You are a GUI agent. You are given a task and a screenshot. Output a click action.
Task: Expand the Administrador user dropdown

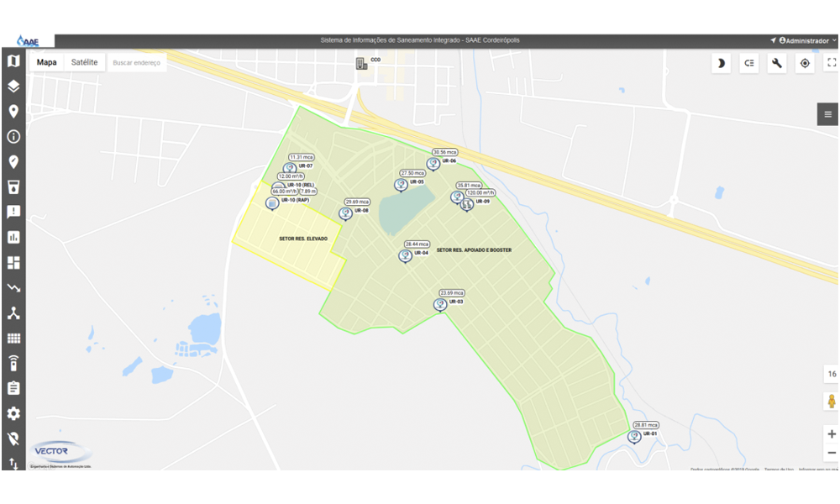tap(806, 40)
